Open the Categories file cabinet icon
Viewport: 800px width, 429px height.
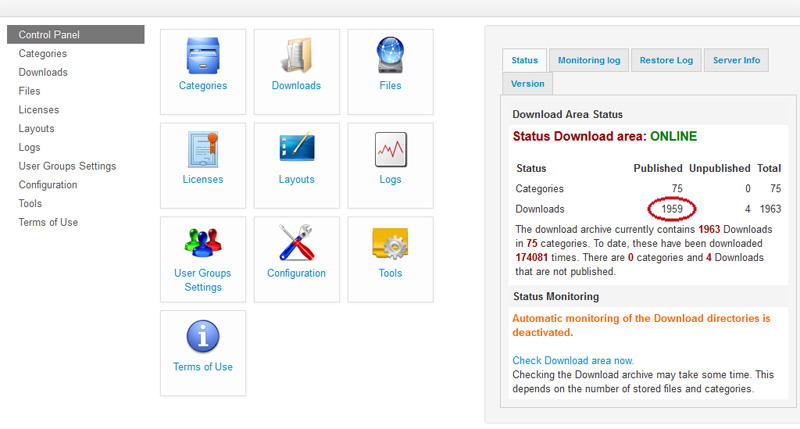tap(203, 55)
